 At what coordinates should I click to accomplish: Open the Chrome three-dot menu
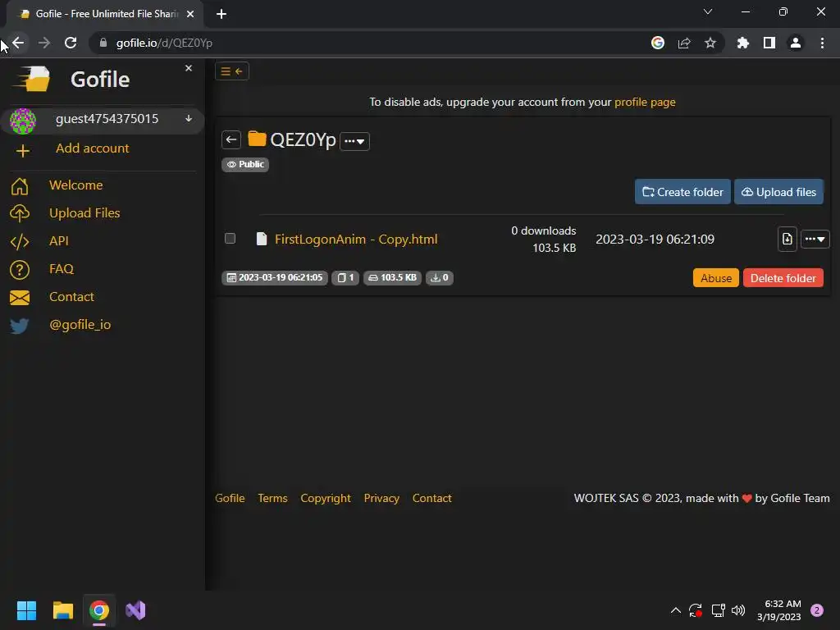(822, 43)
